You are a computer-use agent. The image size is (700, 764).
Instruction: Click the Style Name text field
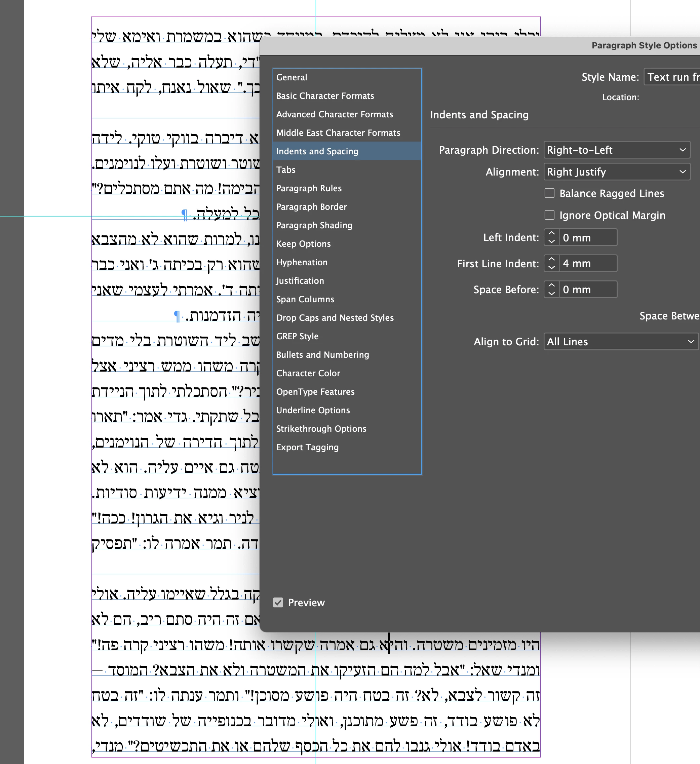[x=671, y=77]
